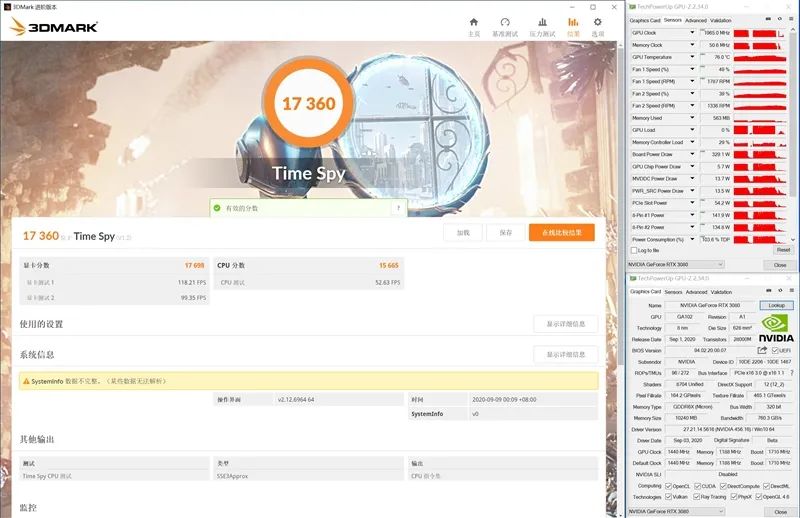The height and width of the screenshot is (518, 800).
Task: Click the Bus Interface question mark in GPU-Z
Action: pyautogui.click(x=792, y=373)
